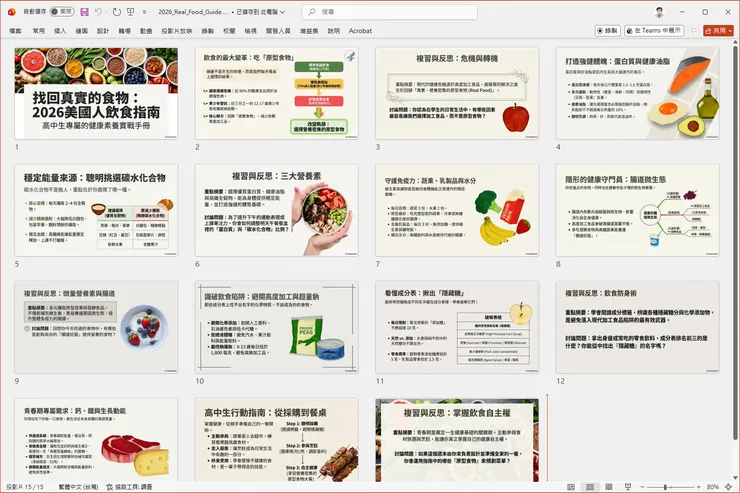Screen dimensions: 740x493
Task: Click scrollbar down arrow
Action: pos(735,477)
